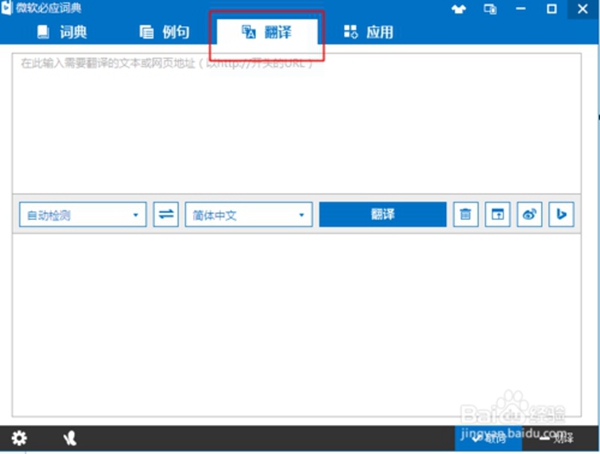Expand the 自动检测 source language dropdown
The height and width of the screenshot is (454, 600).
click(x=83, y=215)
